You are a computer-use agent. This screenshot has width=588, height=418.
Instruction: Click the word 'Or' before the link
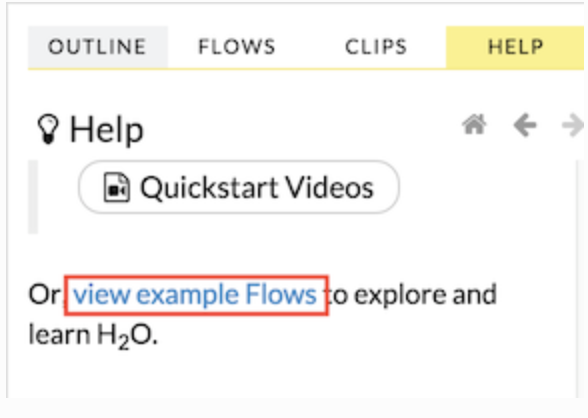pyautogui.click(x=45, y=295)
